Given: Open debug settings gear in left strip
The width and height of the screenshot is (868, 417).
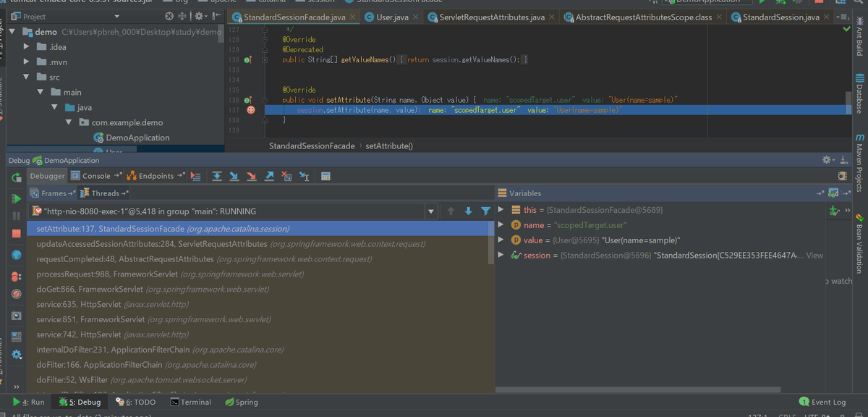Looking at the screenshot, I should click(16, 355).
